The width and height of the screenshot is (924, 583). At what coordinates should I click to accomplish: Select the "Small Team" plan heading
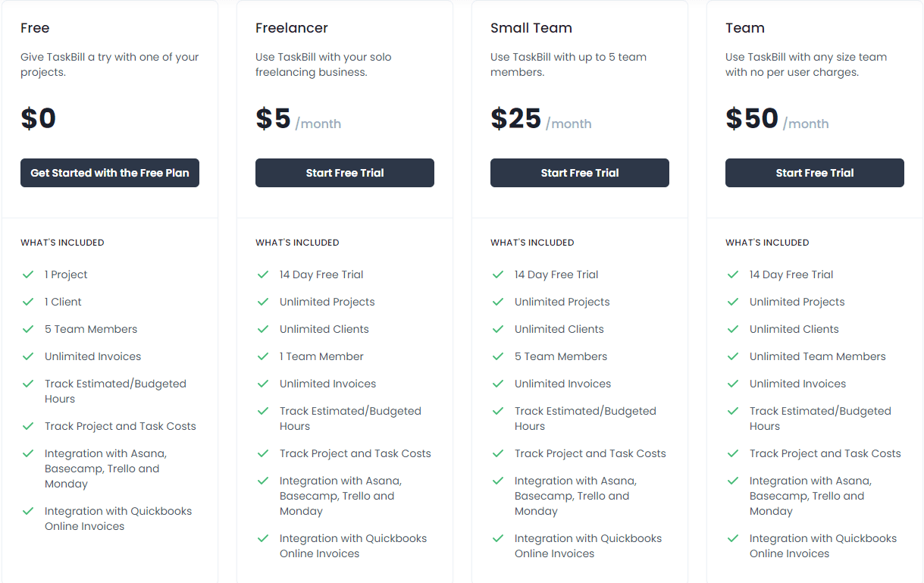(531, 28)
